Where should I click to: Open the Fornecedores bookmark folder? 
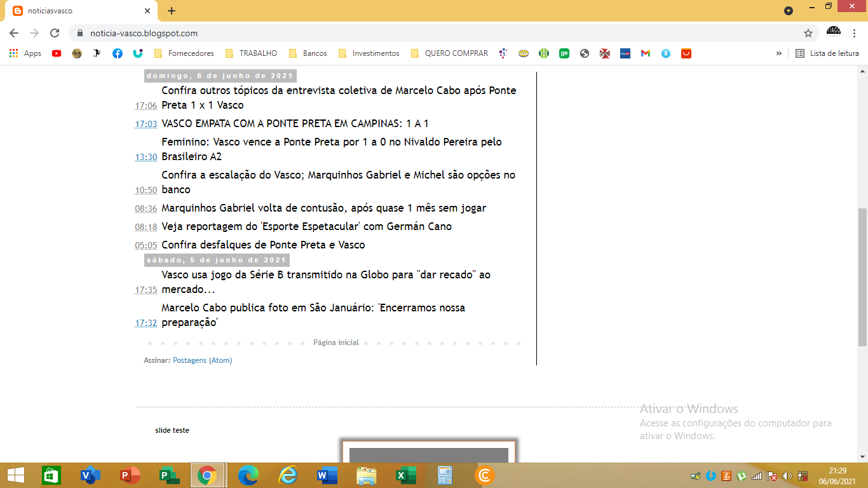tap(184, 53)
